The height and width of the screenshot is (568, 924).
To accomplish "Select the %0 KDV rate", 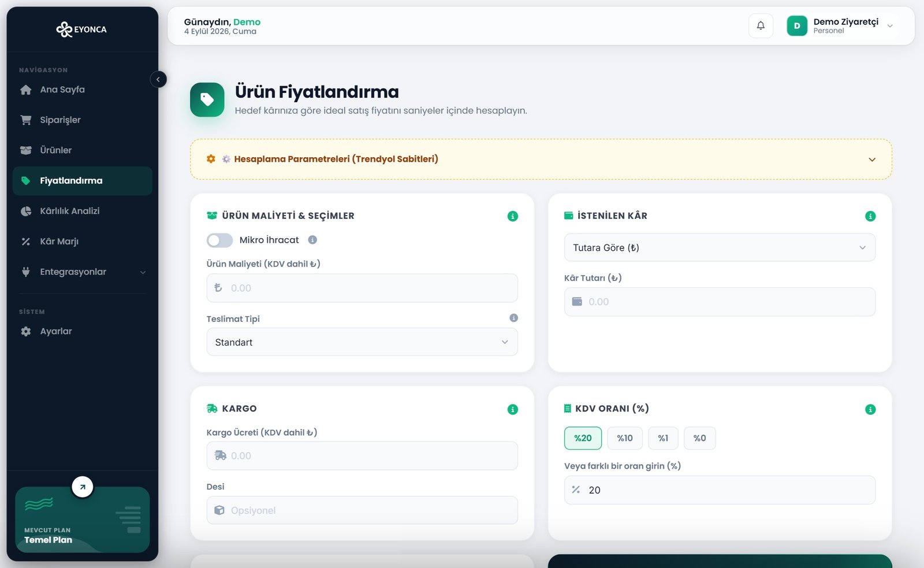I will [699, 438].
